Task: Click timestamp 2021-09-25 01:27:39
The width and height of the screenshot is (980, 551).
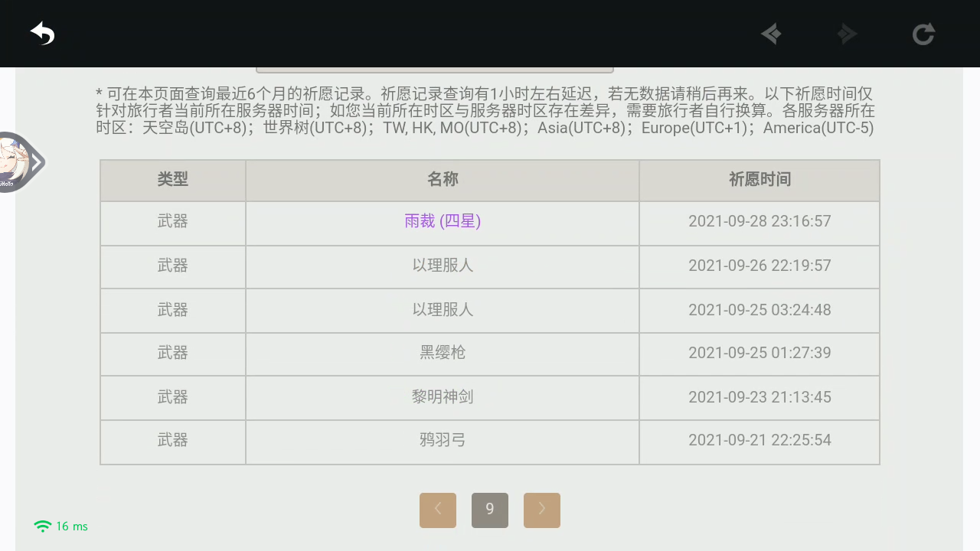Action: [x=759, y=353]
